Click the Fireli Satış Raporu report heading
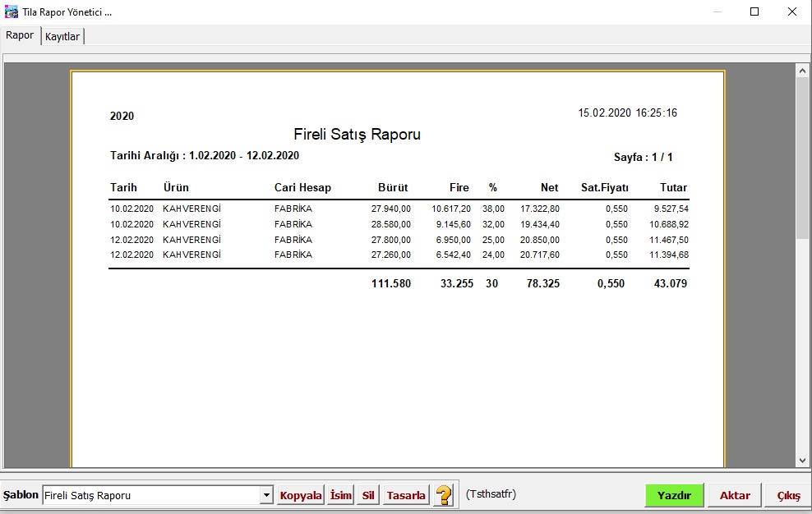The width and height of the screenshot is (812, 514). pyautogui.click(x=357, y=135)
